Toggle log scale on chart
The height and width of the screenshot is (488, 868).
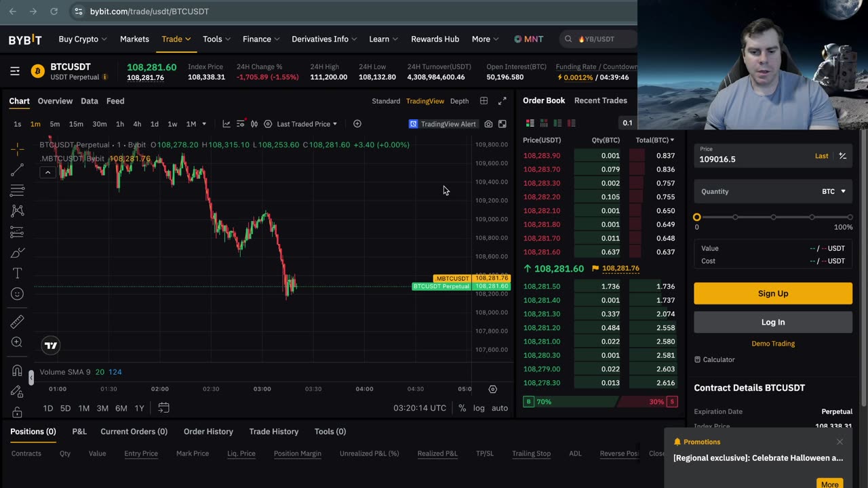(479, 408)
